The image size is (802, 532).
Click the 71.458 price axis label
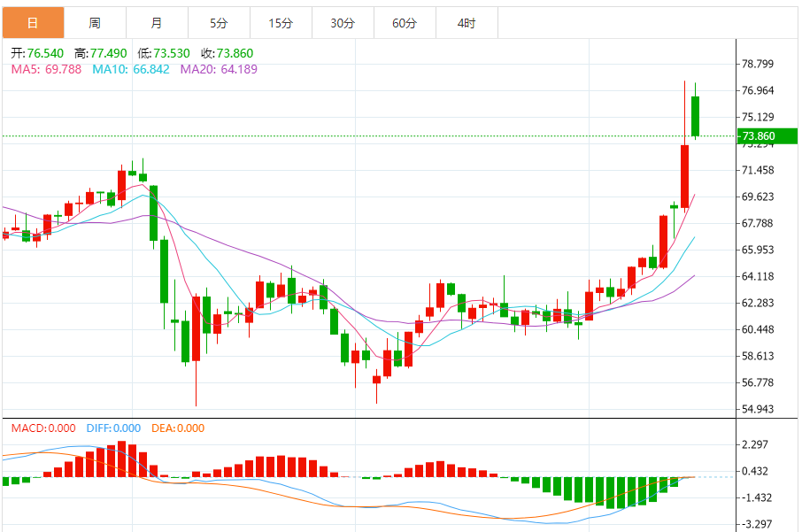[x=758, y=170]
